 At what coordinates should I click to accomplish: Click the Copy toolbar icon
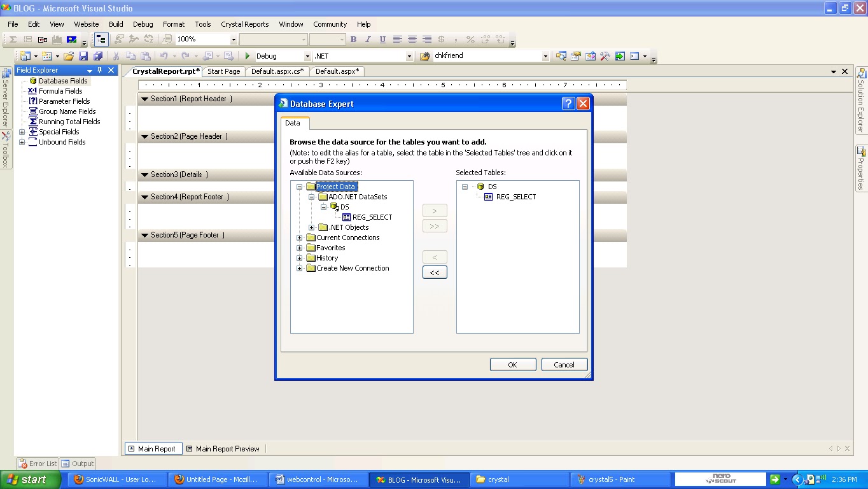[130, 56]
